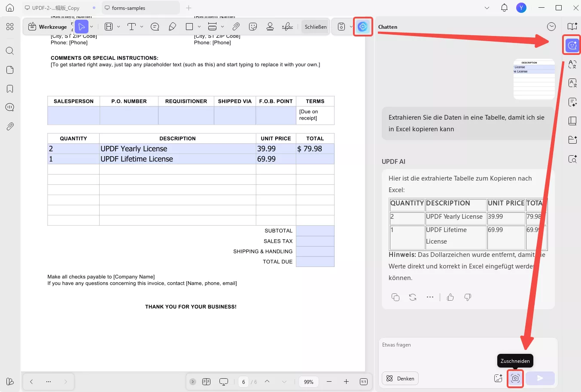Give thumbs up to the AI response

tap(450, 297)
